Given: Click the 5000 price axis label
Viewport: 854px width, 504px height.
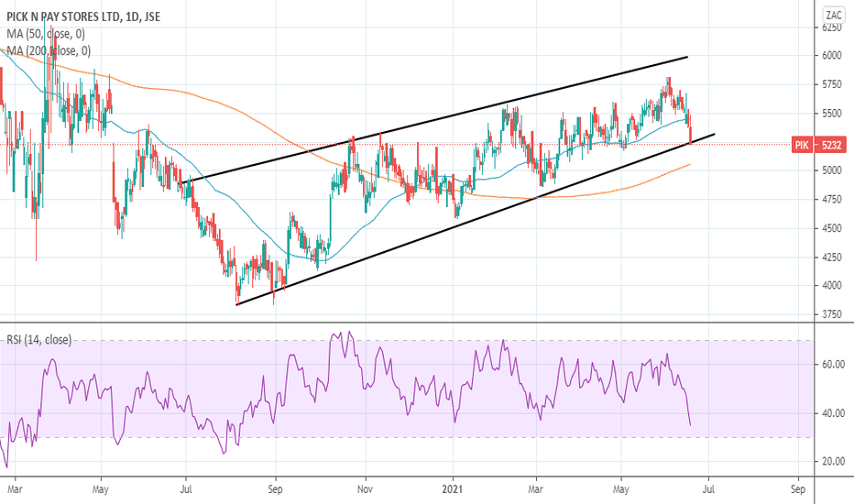Looking at the screenshot, I should click(x=831, y=170).
